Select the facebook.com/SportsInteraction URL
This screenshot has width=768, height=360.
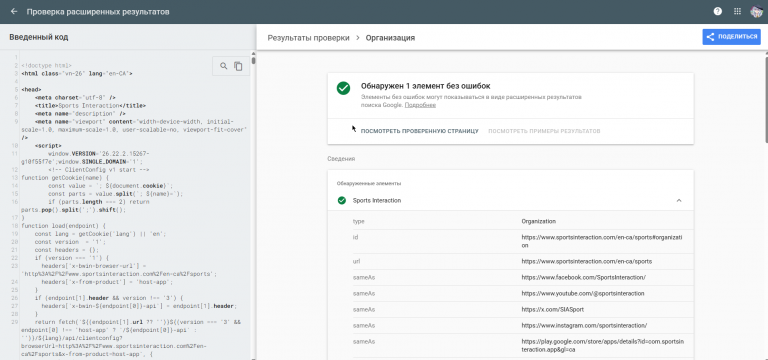pos(584,277)
